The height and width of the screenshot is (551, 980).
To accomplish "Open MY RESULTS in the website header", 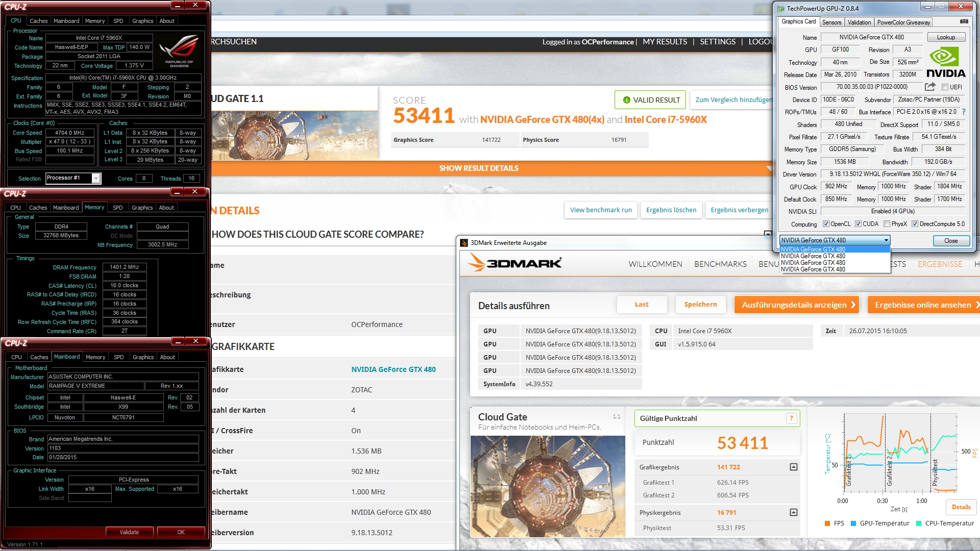I will 665,42.
